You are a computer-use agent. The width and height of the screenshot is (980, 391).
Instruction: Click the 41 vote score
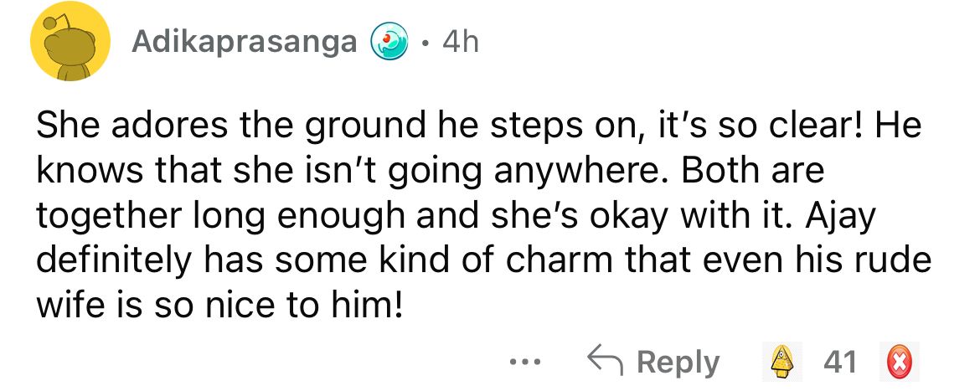(x=840, y=361)
